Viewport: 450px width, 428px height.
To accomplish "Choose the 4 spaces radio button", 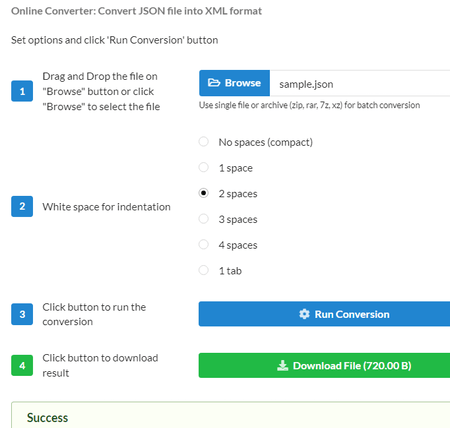I will 204,244.
